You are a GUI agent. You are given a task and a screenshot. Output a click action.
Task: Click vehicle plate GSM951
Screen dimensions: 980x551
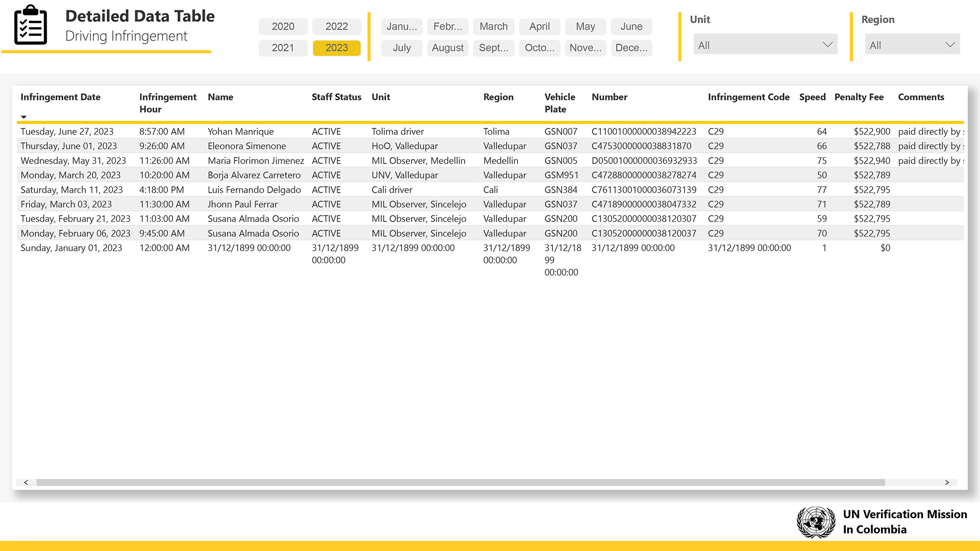pos(562,175)
